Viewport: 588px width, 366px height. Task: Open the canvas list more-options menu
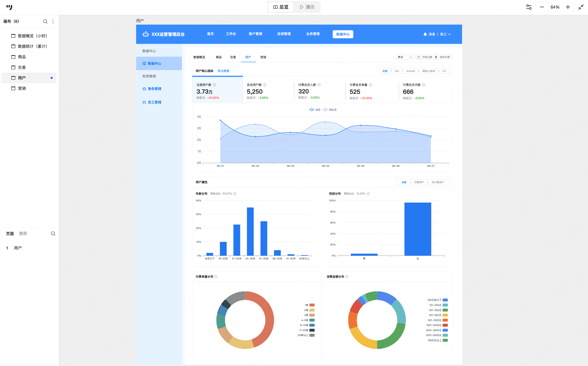pyautogui.click(x=53, y=22)
